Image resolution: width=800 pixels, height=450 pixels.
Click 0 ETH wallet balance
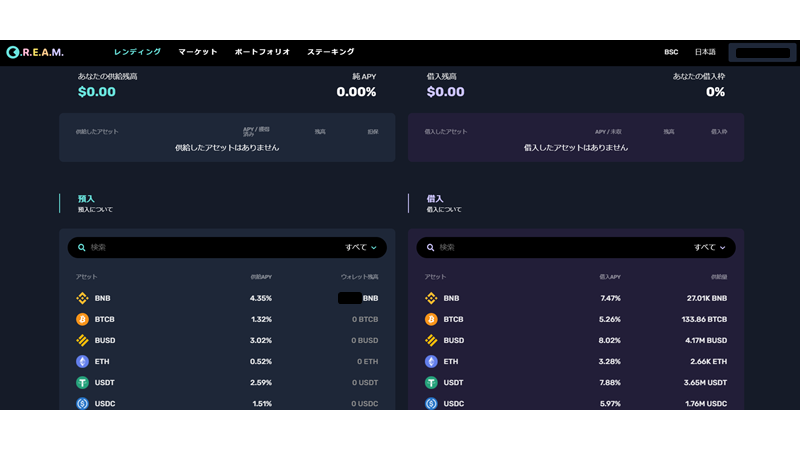click(x=367, y=362)
